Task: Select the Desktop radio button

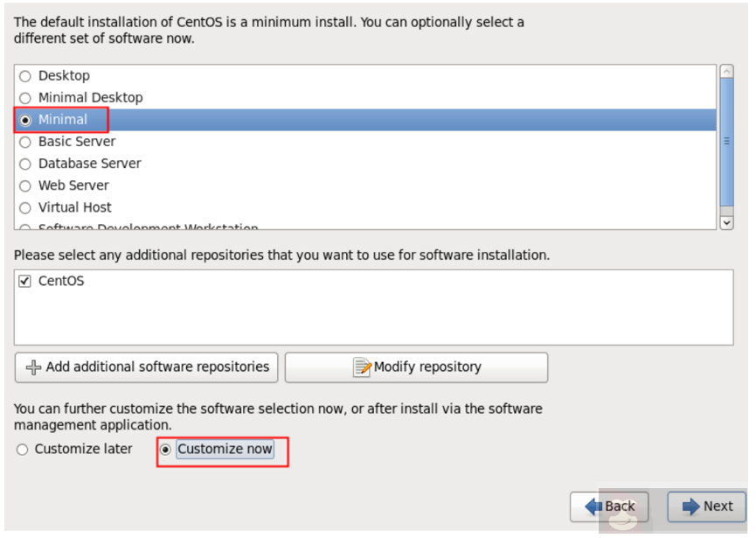Action: click(25, 75)
